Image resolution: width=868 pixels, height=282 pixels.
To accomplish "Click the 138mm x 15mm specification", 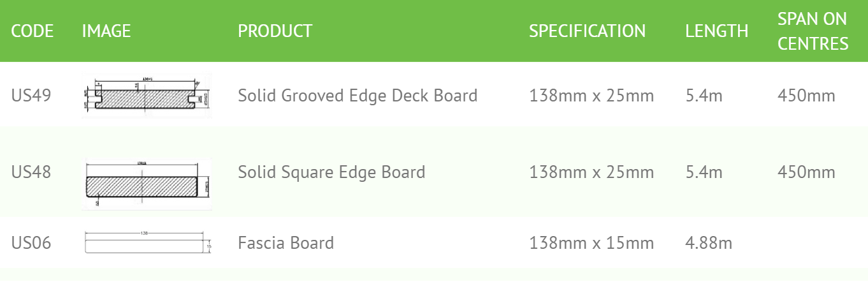I will point(591,243).
